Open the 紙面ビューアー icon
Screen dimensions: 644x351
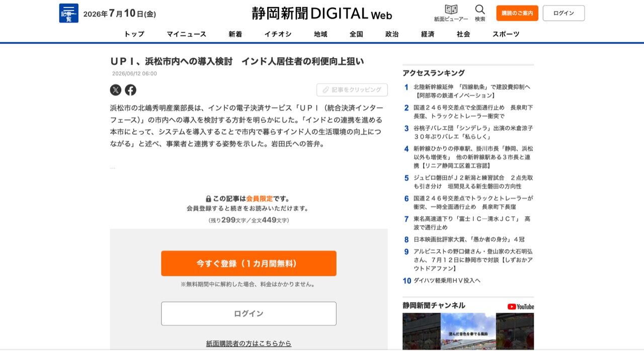pyautogui.click(x=451, y=13)
